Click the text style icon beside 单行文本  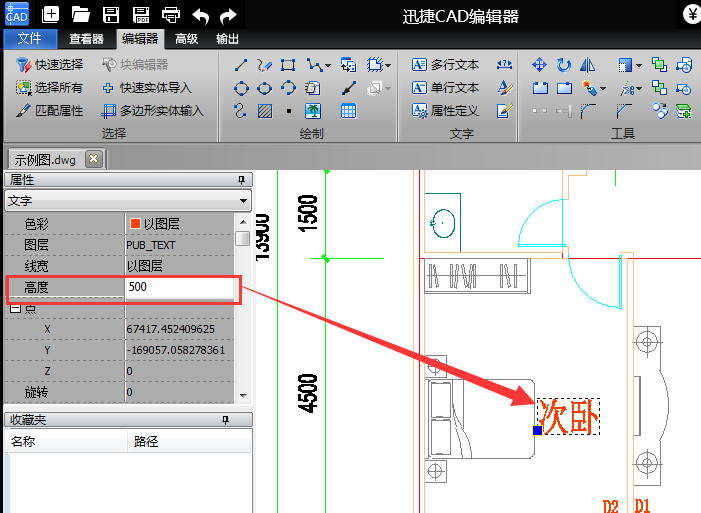click(x=504, y=88)
